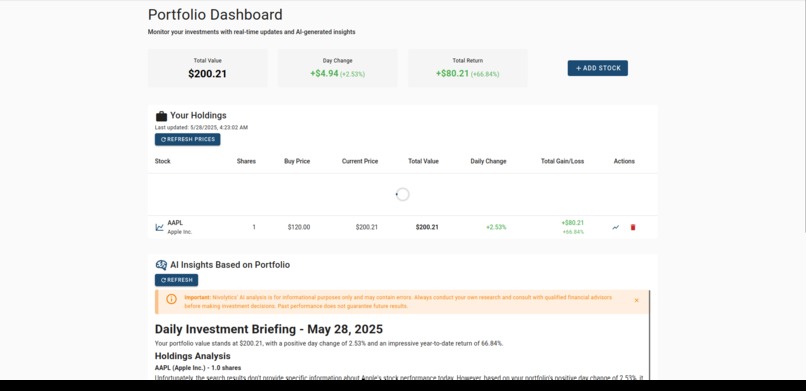Click the briefcase icon next to Your Holdings
The image size is (806, 391).
point(161,116)
